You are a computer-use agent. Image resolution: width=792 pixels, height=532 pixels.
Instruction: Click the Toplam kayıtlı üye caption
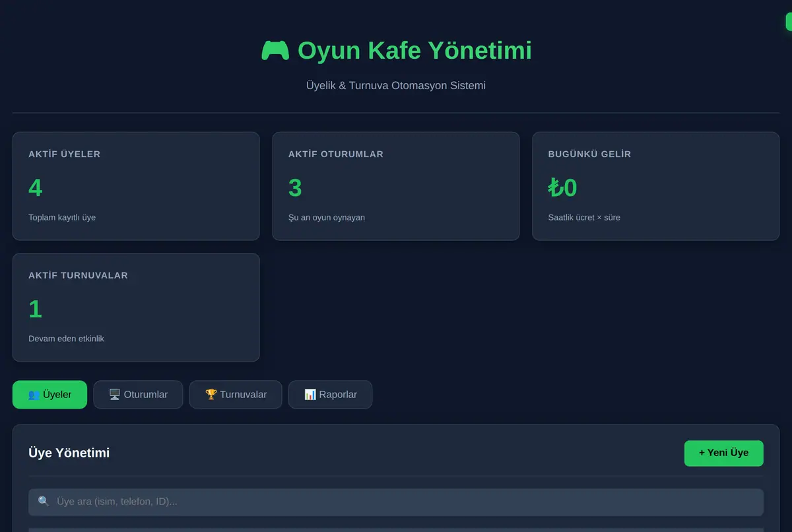coord(62,217)
